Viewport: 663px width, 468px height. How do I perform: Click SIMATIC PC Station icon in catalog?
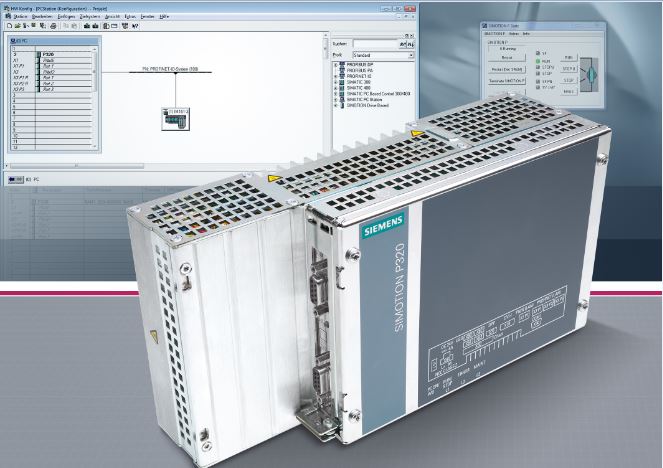[x=342, y=99]
